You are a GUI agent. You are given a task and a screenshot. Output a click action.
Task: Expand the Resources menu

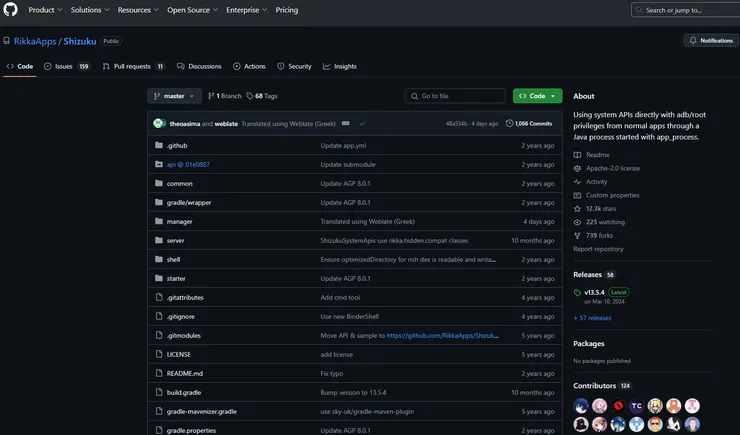coord(138,10)
